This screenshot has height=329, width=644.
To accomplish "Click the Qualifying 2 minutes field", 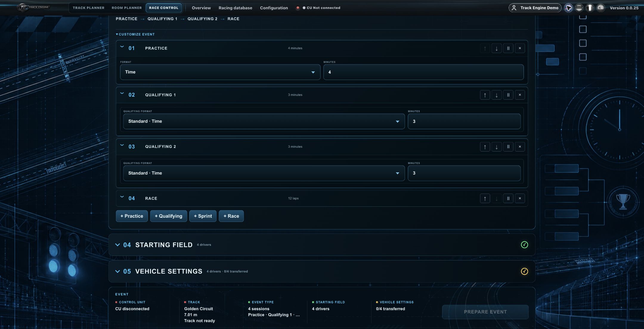I will [x=464, y=173].
